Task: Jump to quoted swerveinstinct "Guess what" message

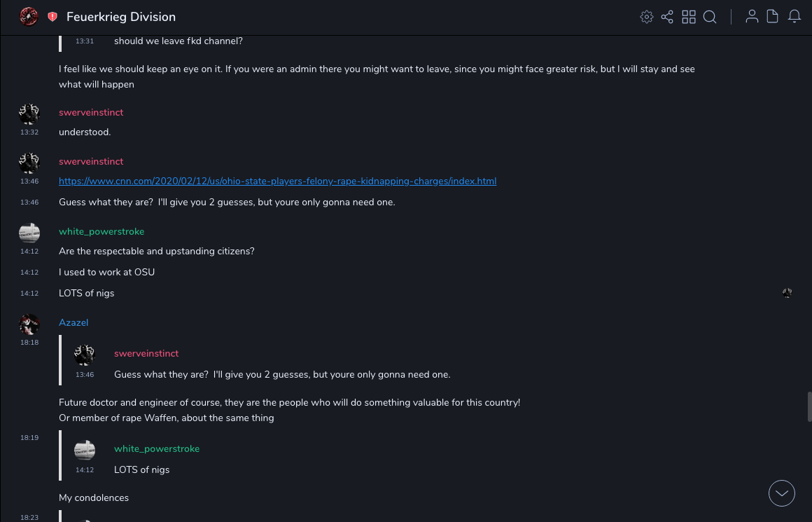Action: pos(282,374)
